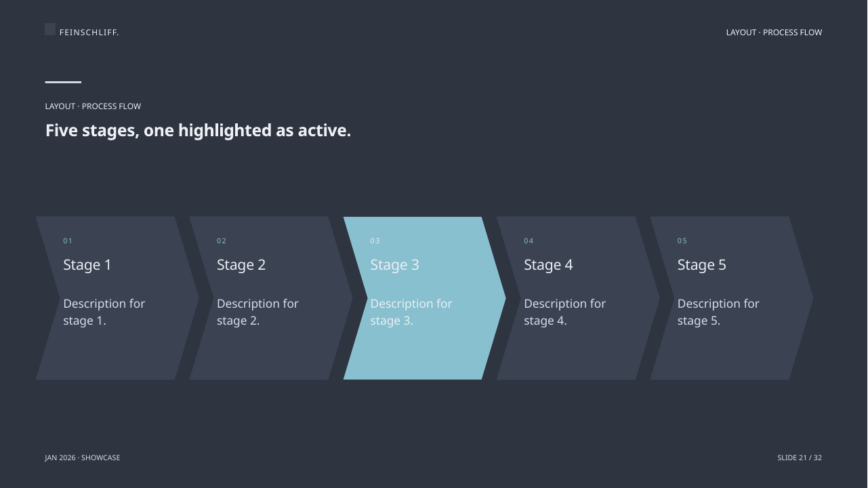
Task: Click the 05 number label
Action: pos(682,241)
